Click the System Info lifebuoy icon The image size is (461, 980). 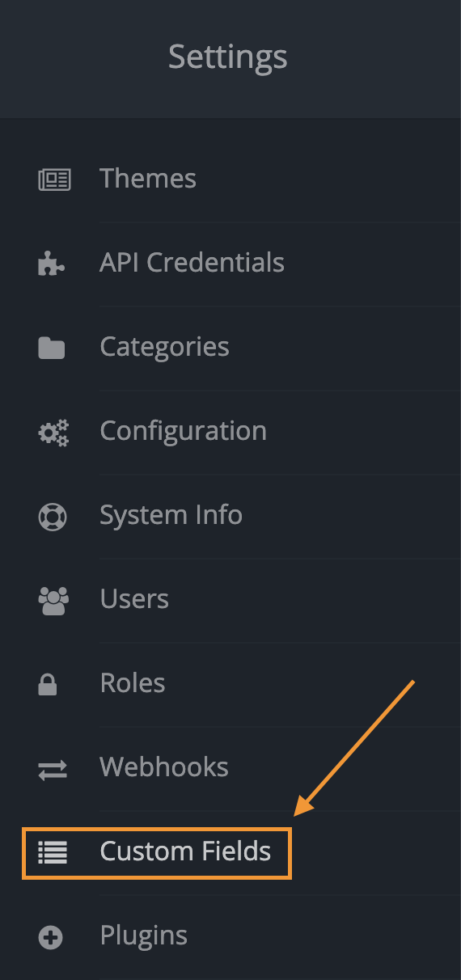pos(53,516)
